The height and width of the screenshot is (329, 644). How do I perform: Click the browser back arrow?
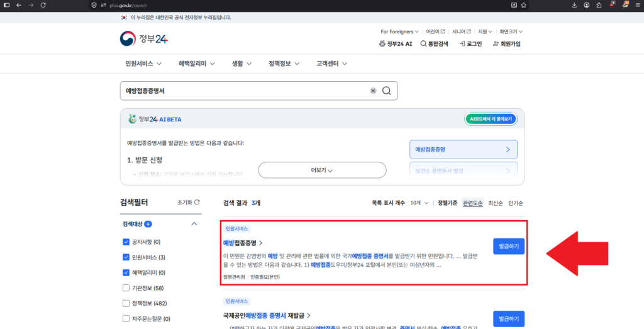click(x=19, y=5)
